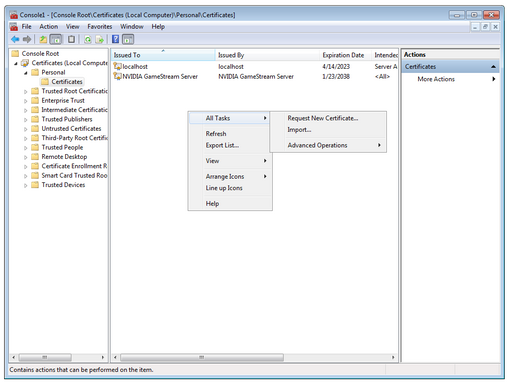Screen dimensions: 512x387
Task: Click the Personal folder icon
Action: point(35,72)
